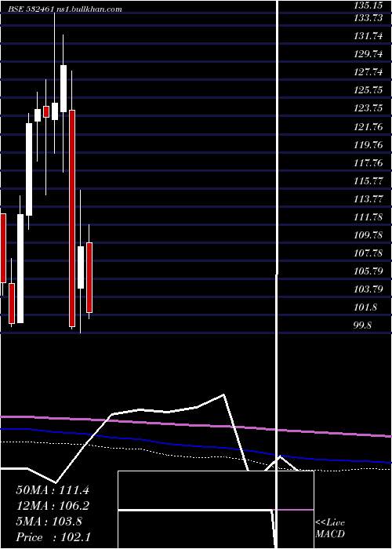Click the 113.77 price axis label
This screenshot has width=392, height=549.
point(368,199)
